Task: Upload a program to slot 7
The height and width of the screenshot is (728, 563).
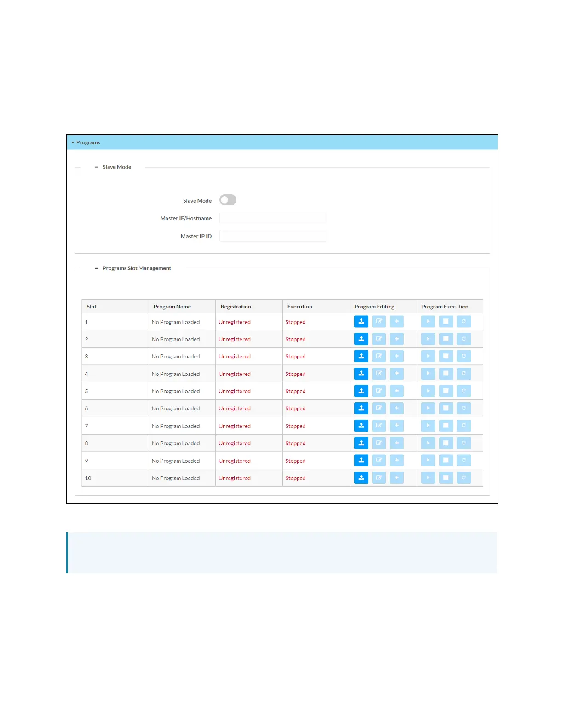Action: [361, 426]
